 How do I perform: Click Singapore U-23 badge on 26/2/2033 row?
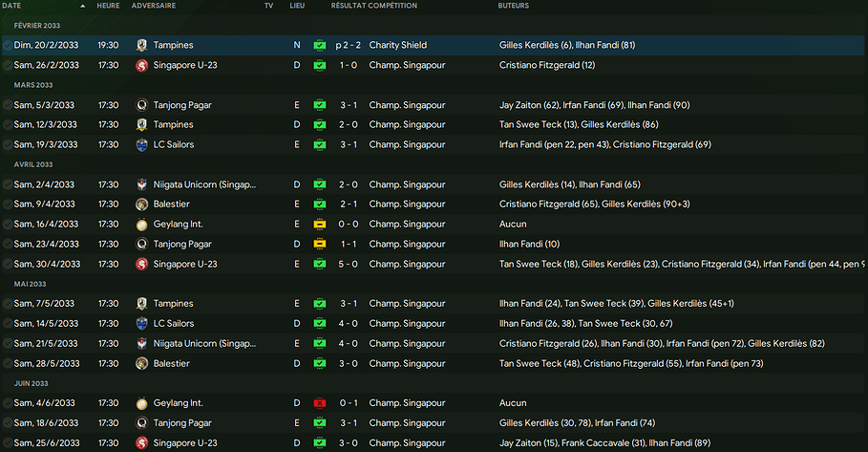coord(142,65)
